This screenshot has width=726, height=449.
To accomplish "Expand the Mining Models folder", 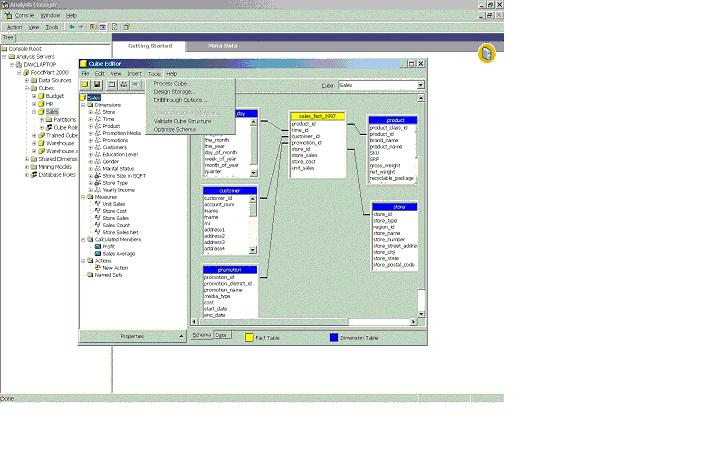I will [x=27, y=167].
